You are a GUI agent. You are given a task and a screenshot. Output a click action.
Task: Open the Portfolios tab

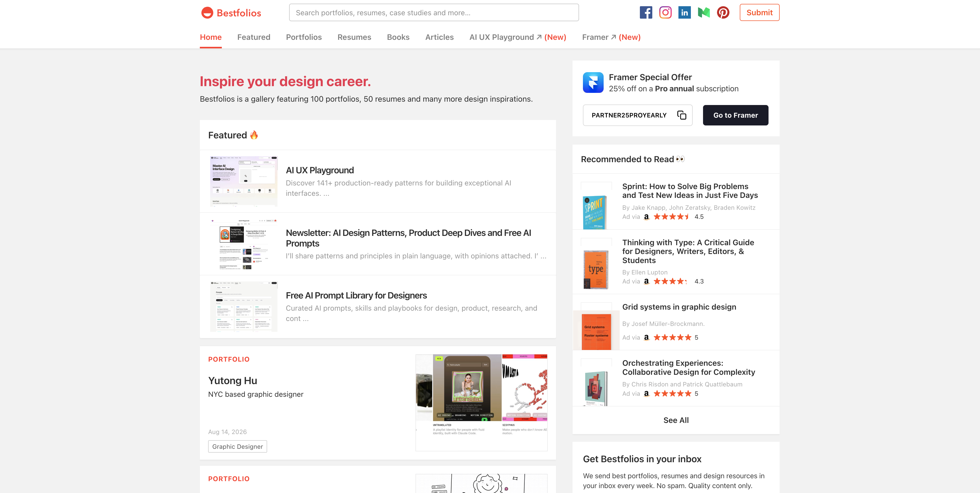(x=304, y=37)
